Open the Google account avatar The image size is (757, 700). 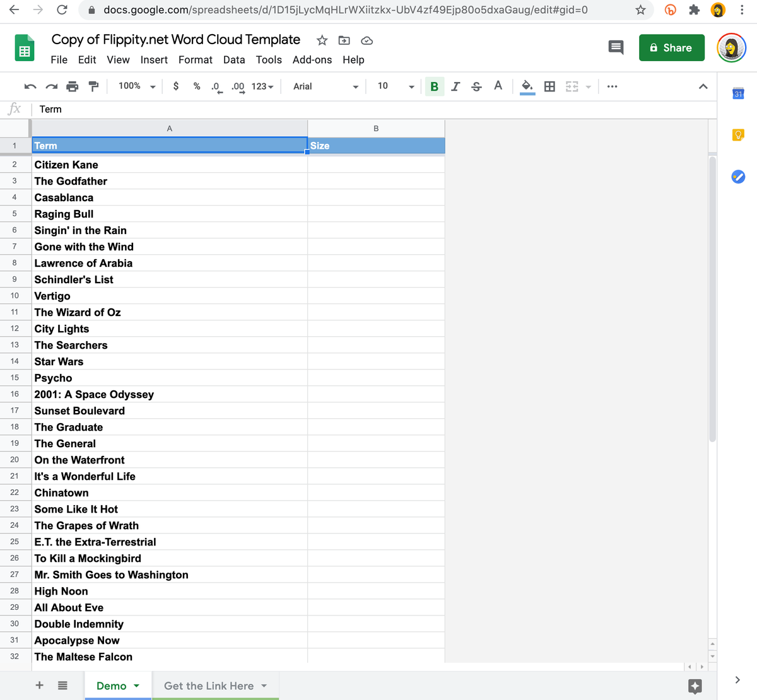click(731, 48)
